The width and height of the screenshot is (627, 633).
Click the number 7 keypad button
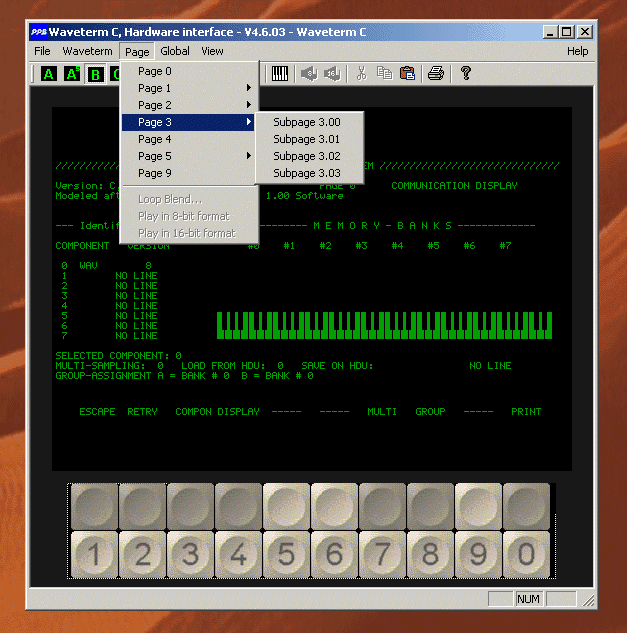click(x=383, y=554)
